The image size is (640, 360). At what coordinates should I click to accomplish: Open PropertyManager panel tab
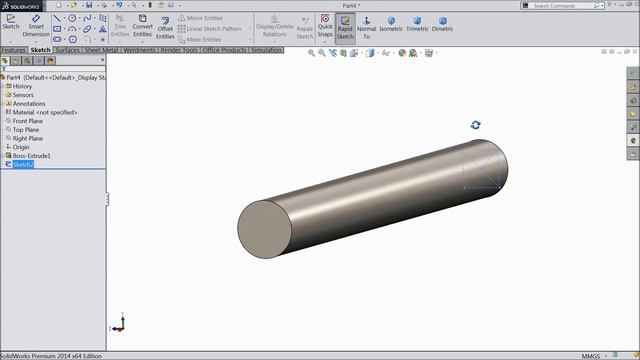pyautogui.click(x=16, y=61)
